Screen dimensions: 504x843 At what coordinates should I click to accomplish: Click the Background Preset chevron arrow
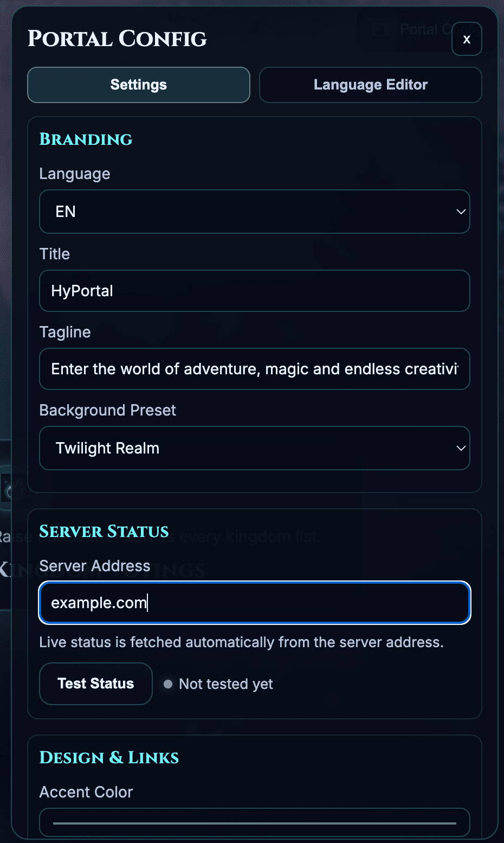coord(461,448)
